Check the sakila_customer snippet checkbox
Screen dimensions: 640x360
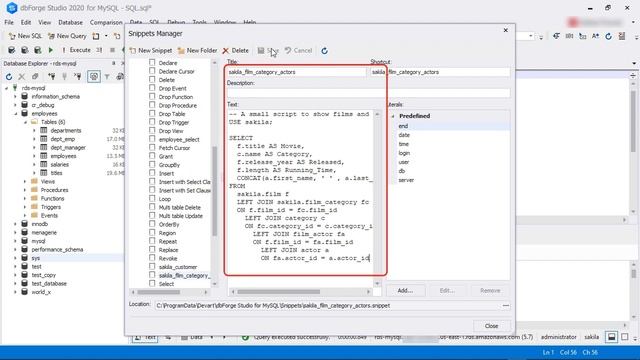coord(152,267)
